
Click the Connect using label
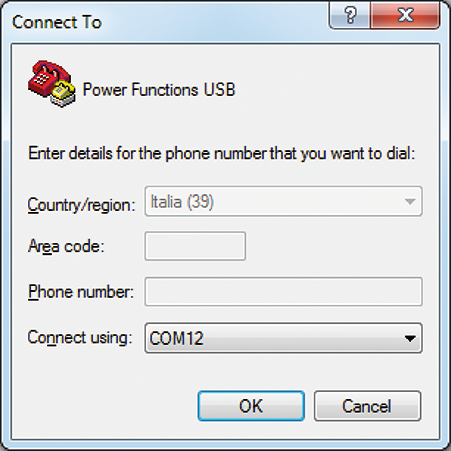[x=80, y=337]
